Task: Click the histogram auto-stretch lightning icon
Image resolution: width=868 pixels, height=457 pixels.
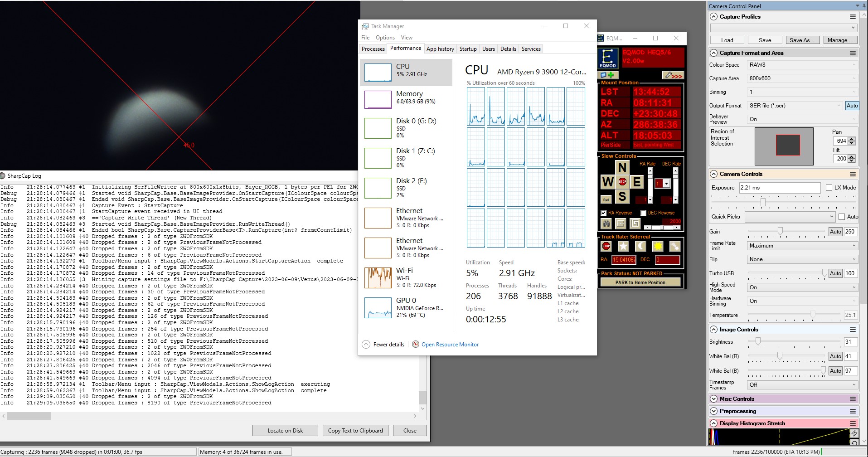Action: (854, 433)
